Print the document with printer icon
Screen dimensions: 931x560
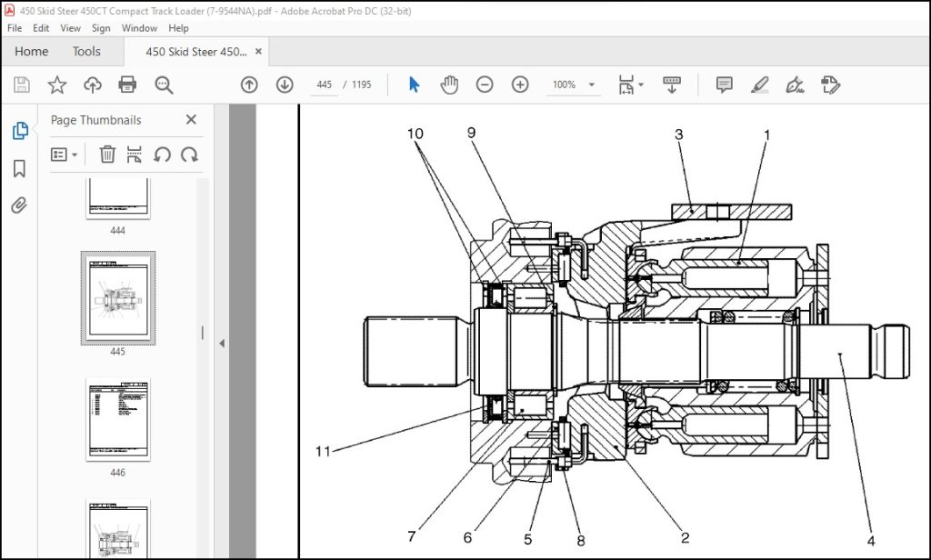click(x=127, y=85)
